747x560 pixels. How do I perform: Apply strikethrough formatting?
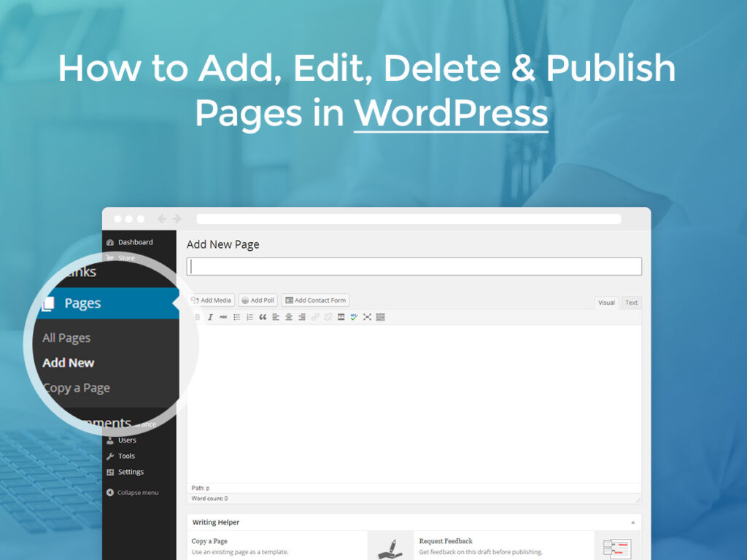point(222,316)
